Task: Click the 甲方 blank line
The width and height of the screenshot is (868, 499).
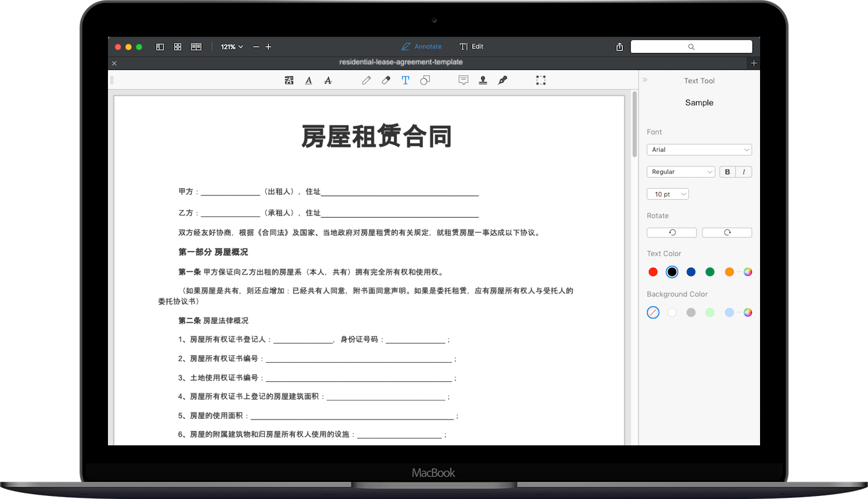Action: (x=230, y=192)
